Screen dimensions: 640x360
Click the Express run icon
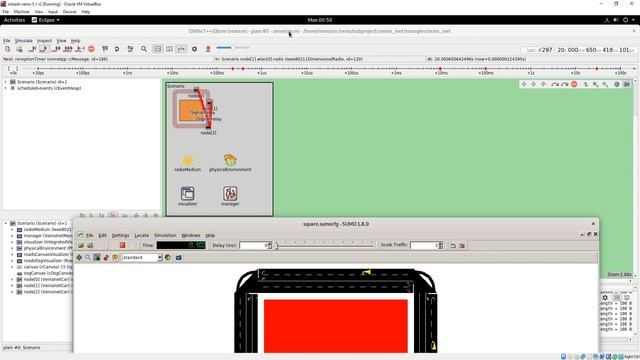(x=68, y=49)
